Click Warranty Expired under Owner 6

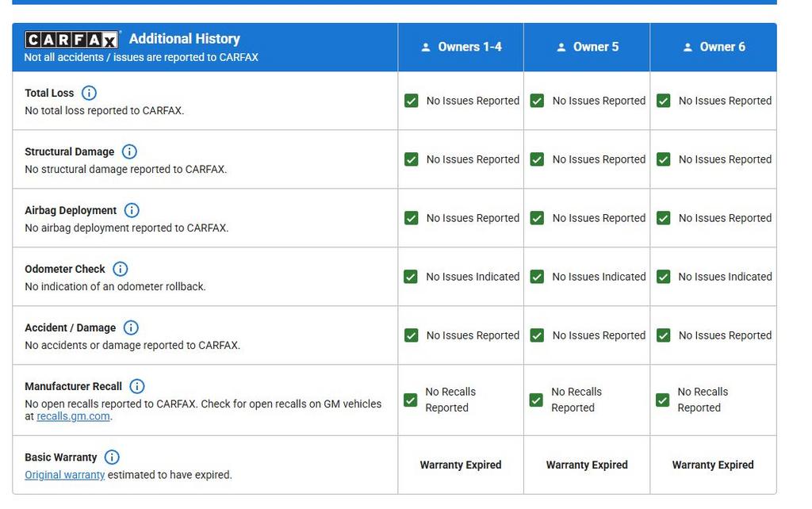[713, 465]
